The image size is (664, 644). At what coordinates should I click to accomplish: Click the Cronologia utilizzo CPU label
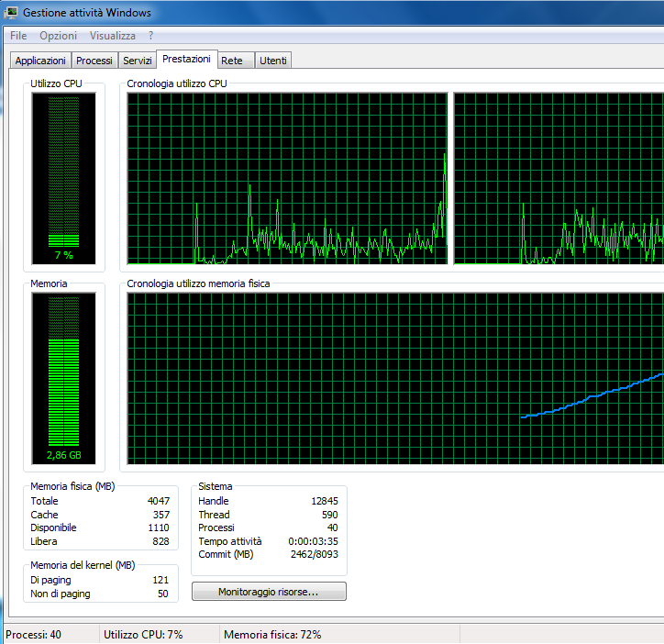point(177,83)
